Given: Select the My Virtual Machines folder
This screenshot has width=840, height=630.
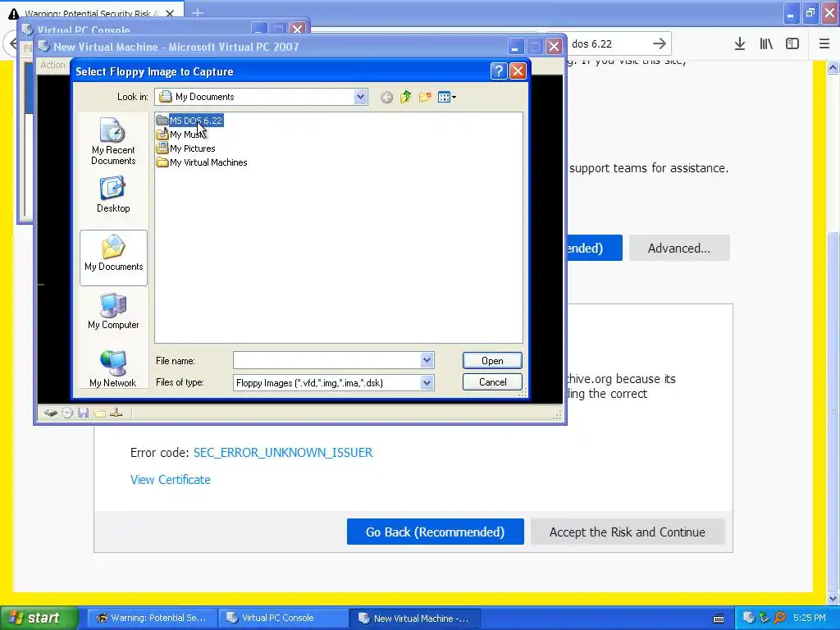Looking at the screenshot, I should 202,162.
